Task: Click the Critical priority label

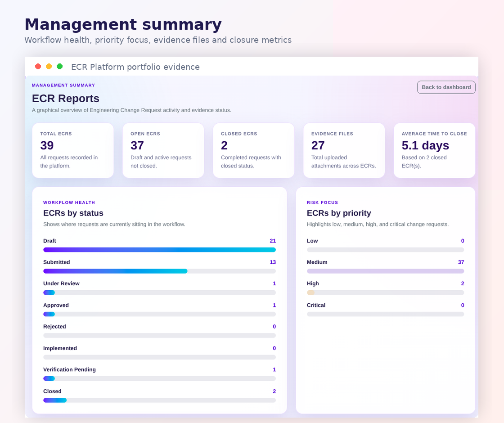Action: [x=316, y=305]
